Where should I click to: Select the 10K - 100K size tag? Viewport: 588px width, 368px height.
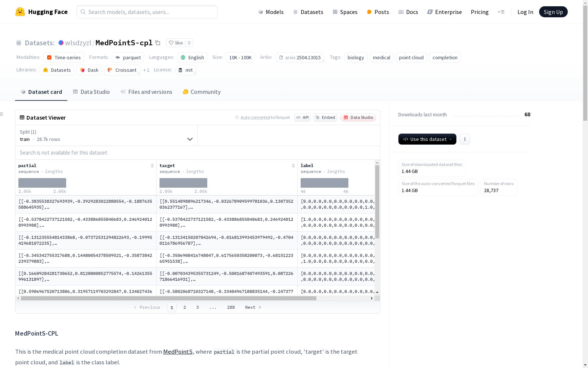[240, 57]
